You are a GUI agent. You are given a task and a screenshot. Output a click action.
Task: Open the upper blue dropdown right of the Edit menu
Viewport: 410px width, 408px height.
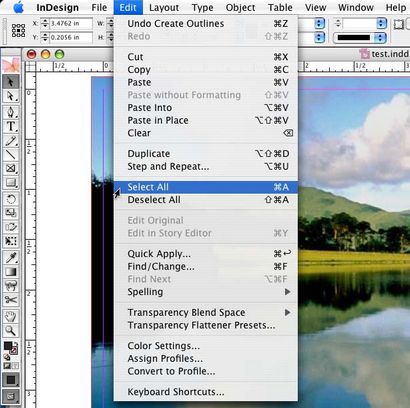pyautogui.click(x=319, y=24)
